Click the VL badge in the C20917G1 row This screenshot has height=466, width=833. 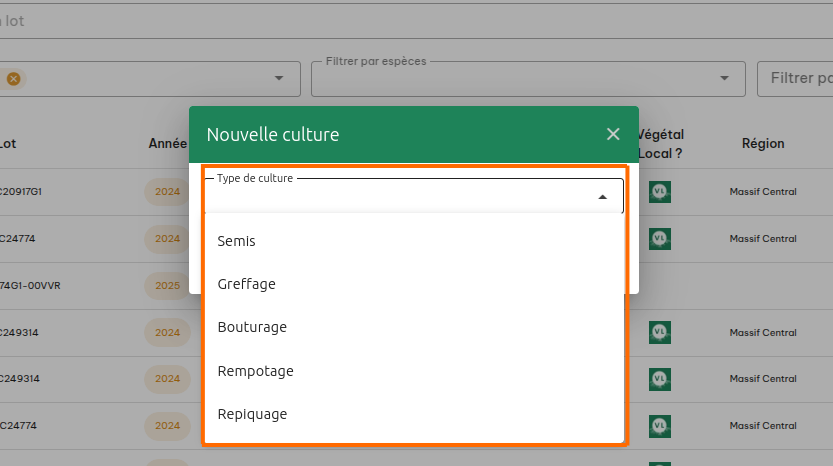pos(659,192)
